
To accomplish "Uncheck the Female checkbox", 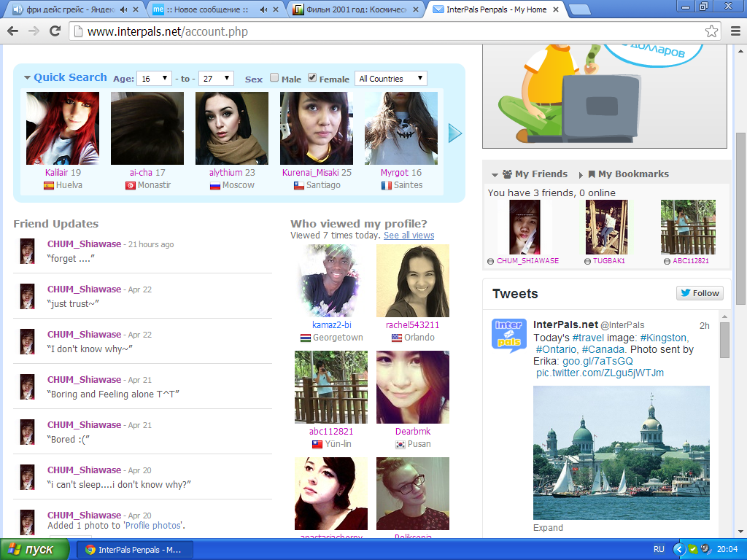I will point(312,77).
